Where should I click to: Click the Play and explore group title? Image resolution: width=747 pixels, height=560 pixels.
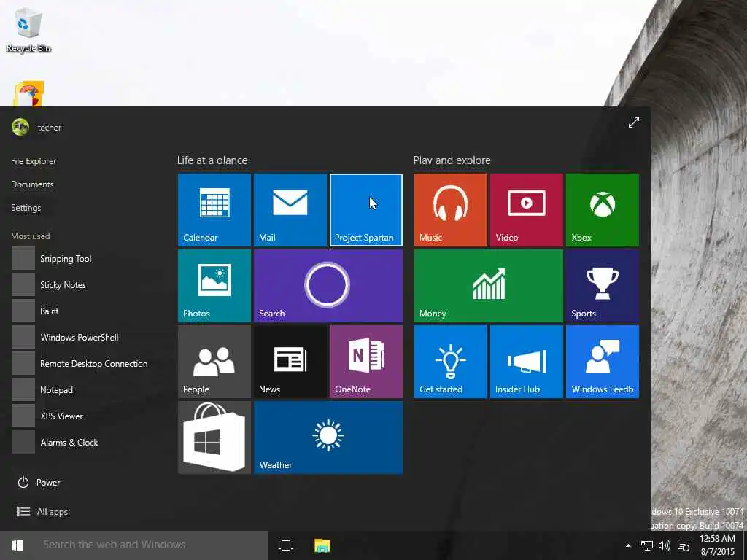452,160
